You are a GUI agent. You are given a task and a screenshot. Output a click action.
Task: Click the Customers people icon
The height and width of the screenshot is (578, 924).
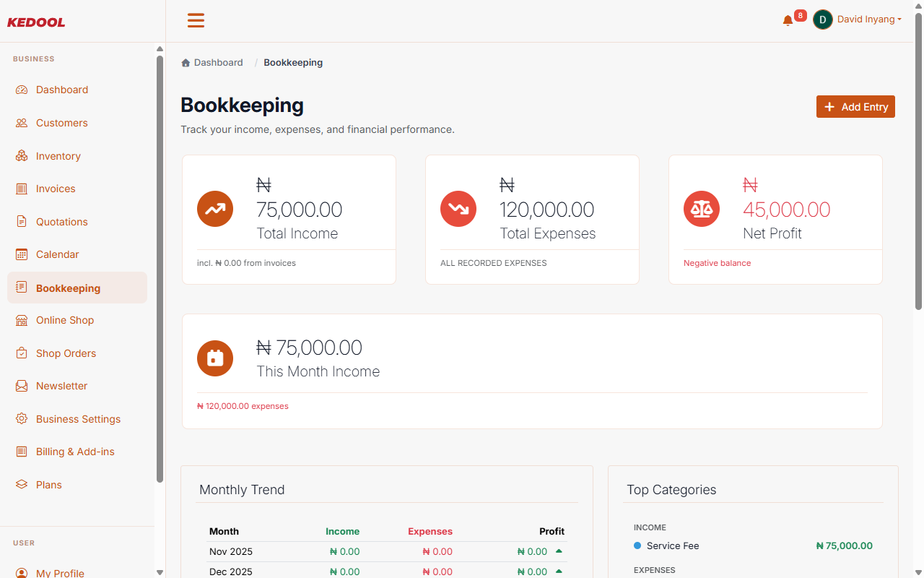click(22, 123)
